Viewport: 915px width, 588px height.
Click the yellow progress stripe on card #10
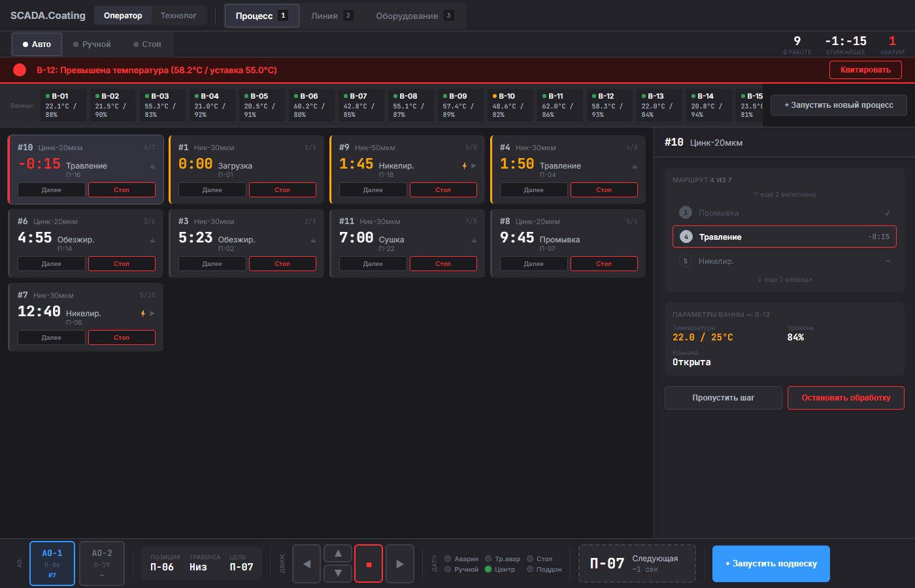(9, 170)
